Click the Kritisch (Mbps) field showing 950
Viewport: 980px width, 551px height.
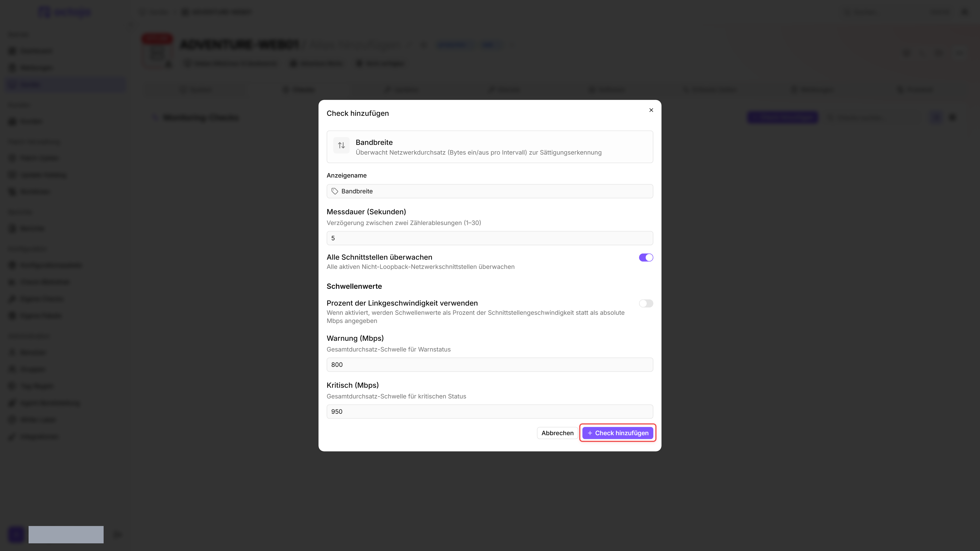[x=490, y=411]
